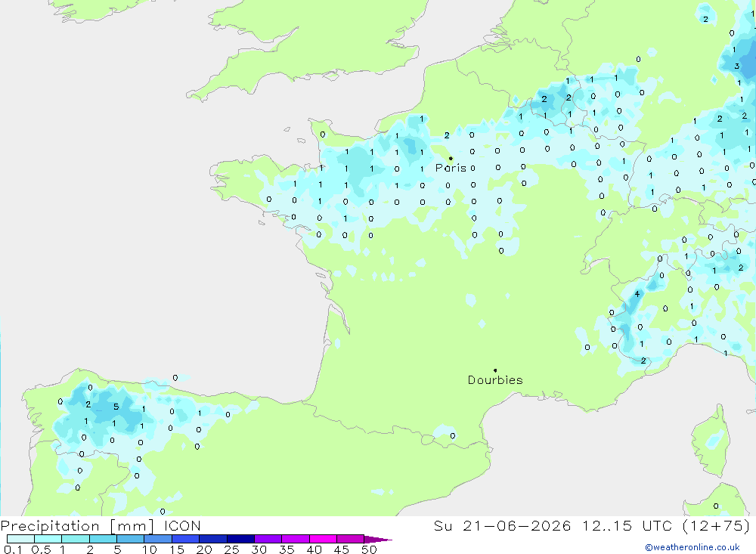Click the 'ICON' model name text
Viewport: 756px width, 554px height.
point(182,525)
